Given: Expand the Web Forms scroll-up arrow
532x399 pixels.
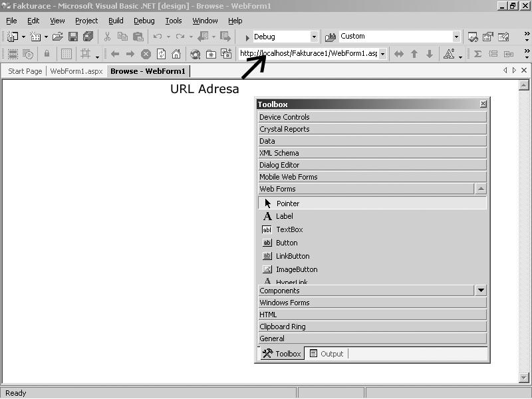Looking at the screenshot, I should tap(481, 189).
